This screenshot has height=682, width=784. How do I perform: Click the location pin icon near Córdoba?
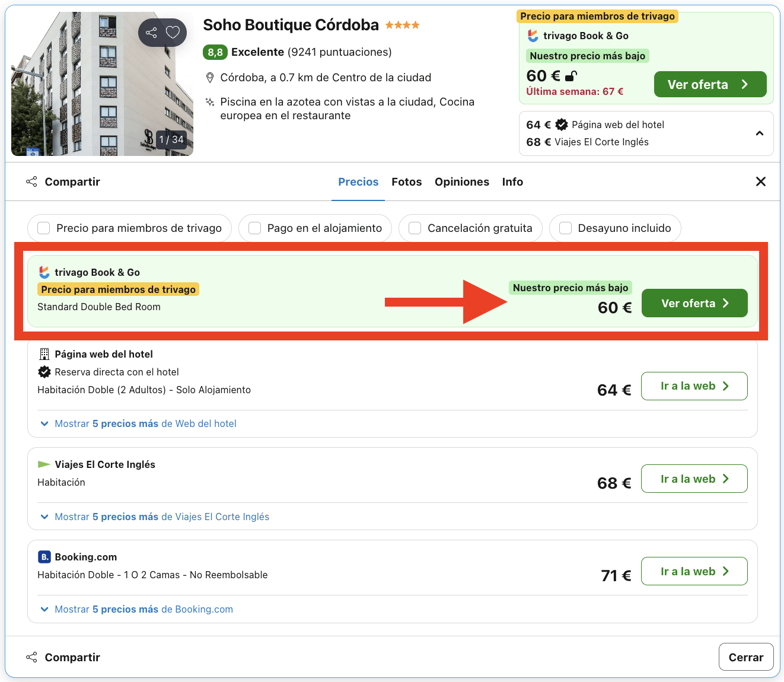(x=209, y=78)
